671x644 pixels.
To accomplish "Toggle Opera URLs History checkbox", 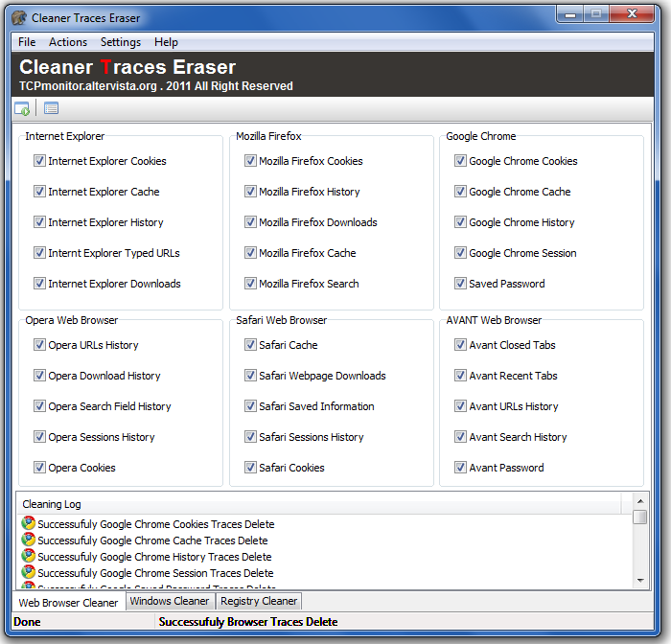I will tap(39, 345).
